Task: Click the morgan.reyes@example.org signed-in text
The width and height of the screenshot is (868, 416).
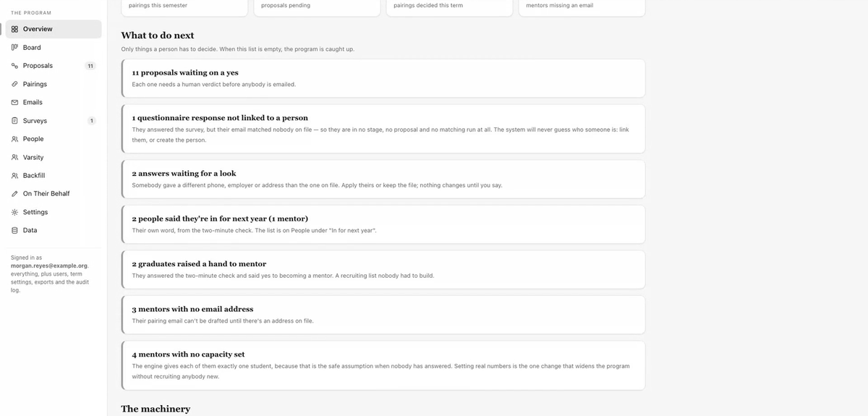Action: point(48,266)
